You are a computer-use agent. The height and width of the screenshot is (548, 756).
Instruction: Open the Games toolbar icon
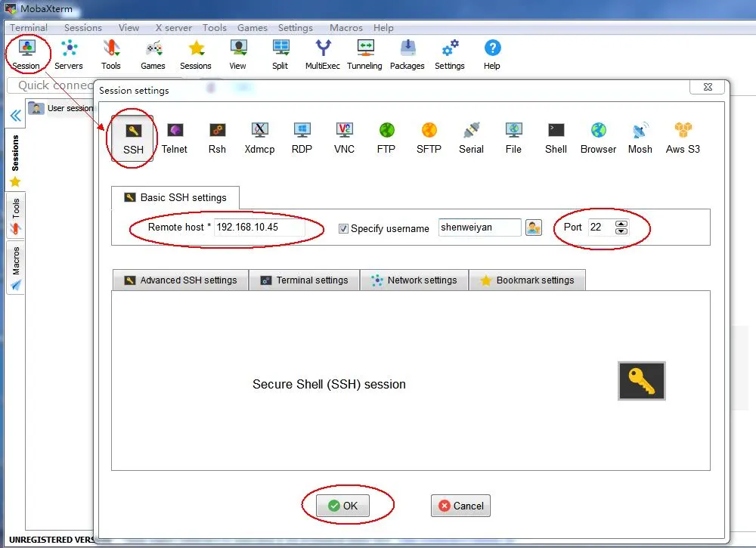(153, 55)
